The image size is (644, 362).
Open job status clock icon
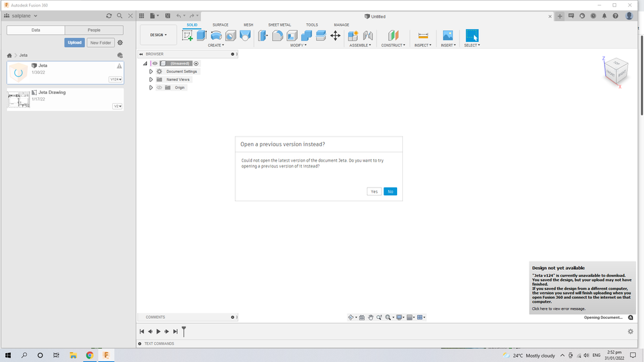(593, 16)
